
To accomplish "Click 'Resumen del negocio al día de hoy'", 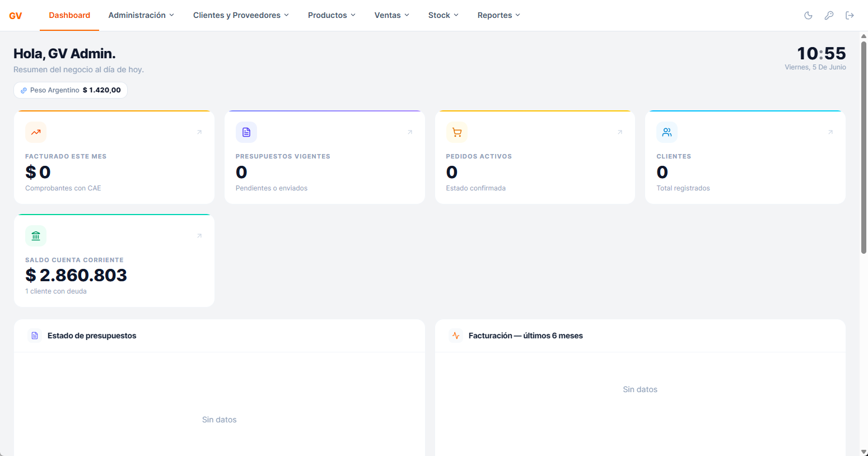I will point(78,69).
